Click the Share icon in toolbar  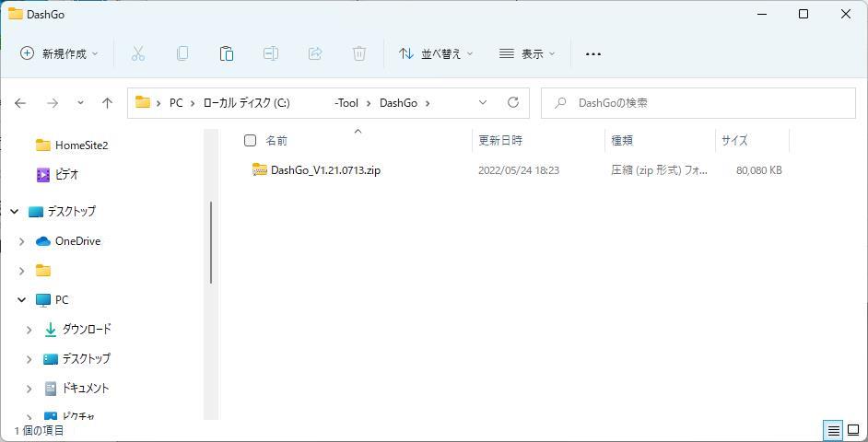coord(315,53)
